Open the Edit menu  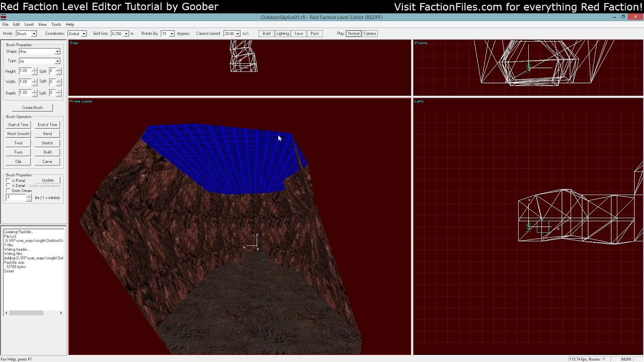point(16,25)
